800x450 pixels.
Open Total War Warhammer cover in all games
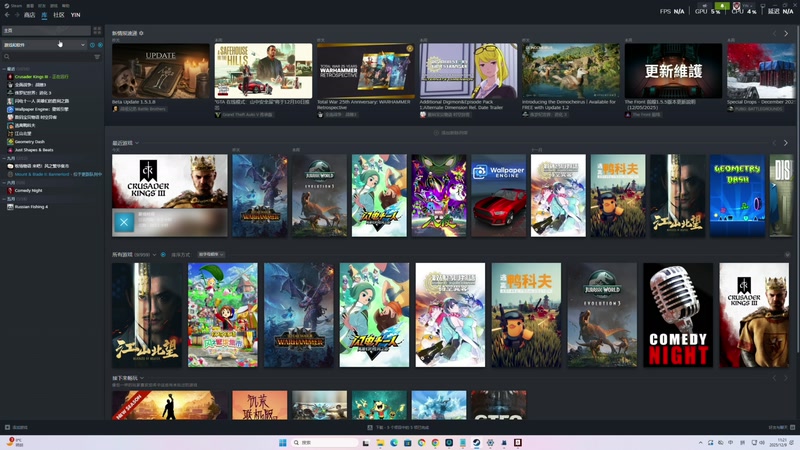click(x=298, y=315)
